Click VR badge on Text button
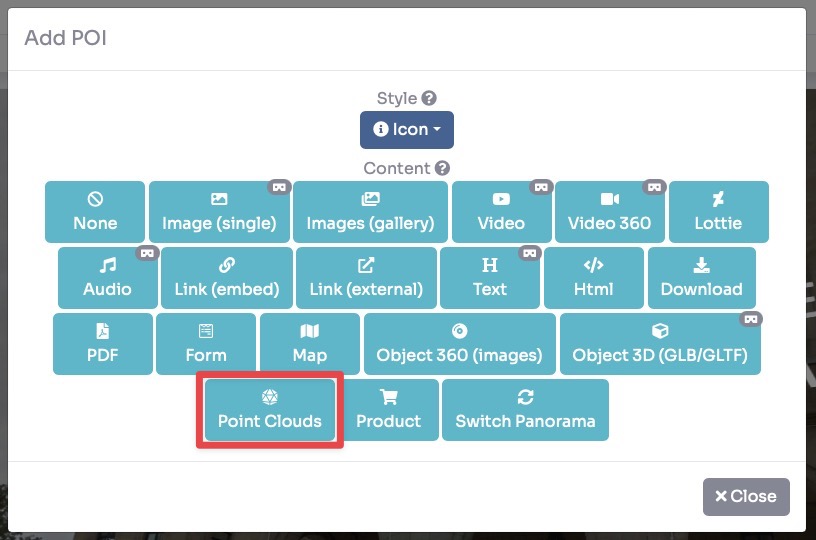The image size is (816, 540). coord(530,253)
